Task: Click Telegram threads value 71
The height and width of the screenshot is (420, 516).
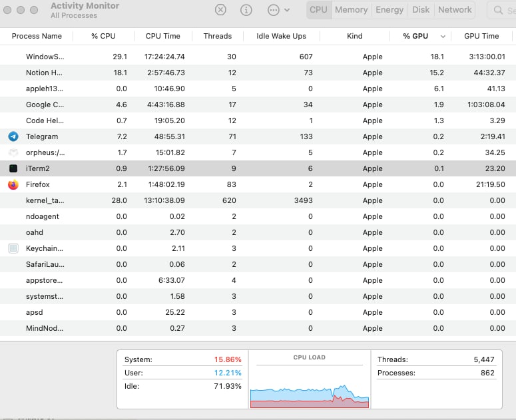Action: (232, 136)
